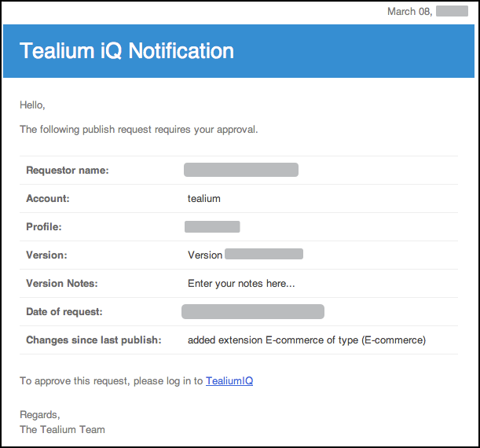Click The Tealium Team signature
The width and height of the screenshot is (480, 448).
pos(62,430)
